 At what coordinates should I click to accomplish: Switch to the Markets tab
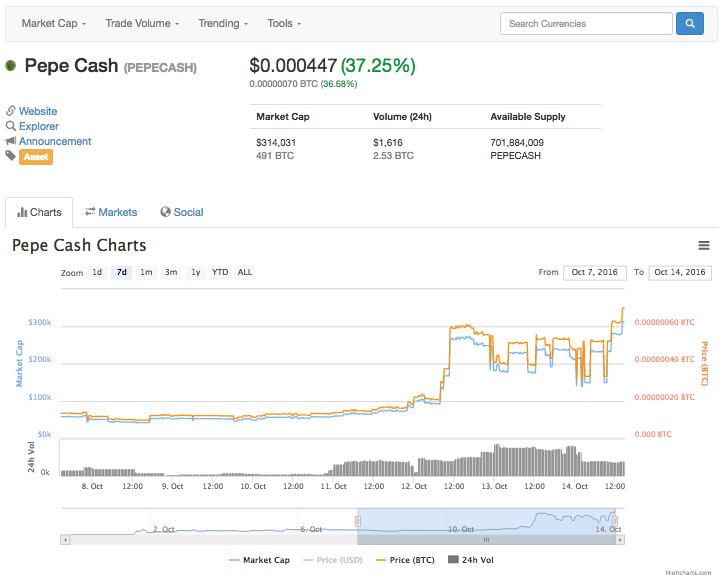(x=111, y=212)
